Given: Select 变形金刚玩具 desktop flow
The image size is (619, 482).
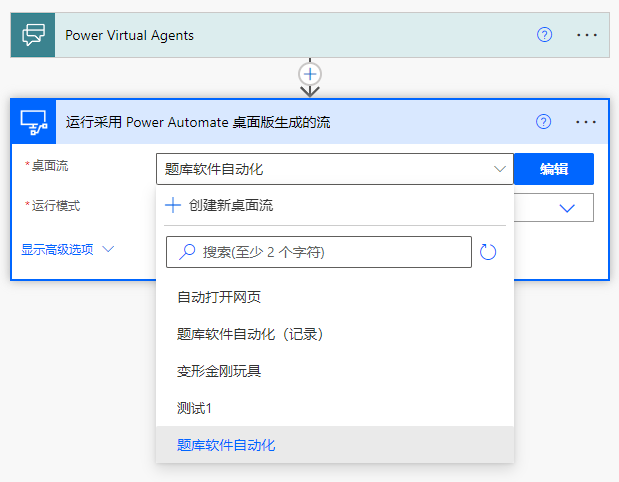Looking at the screenshot, I should [219, 371].
